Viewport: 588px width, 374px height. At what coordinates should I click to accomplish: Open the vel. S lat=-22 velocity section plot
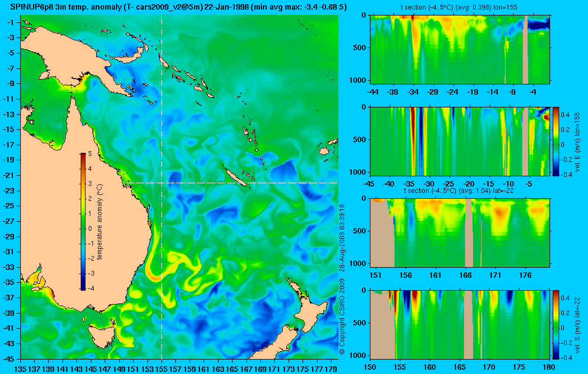(460, 324)
